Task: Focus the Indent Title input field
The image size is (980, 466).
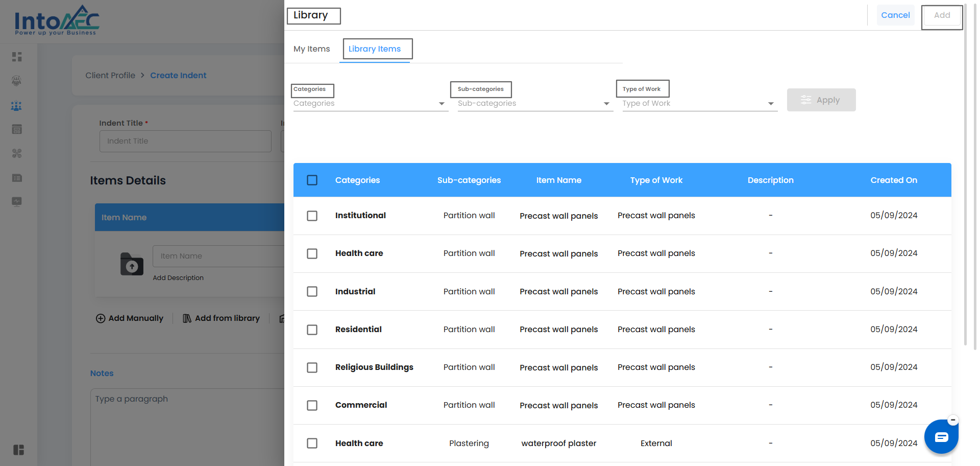Action: pyautogui.click(x=185, y=141)
